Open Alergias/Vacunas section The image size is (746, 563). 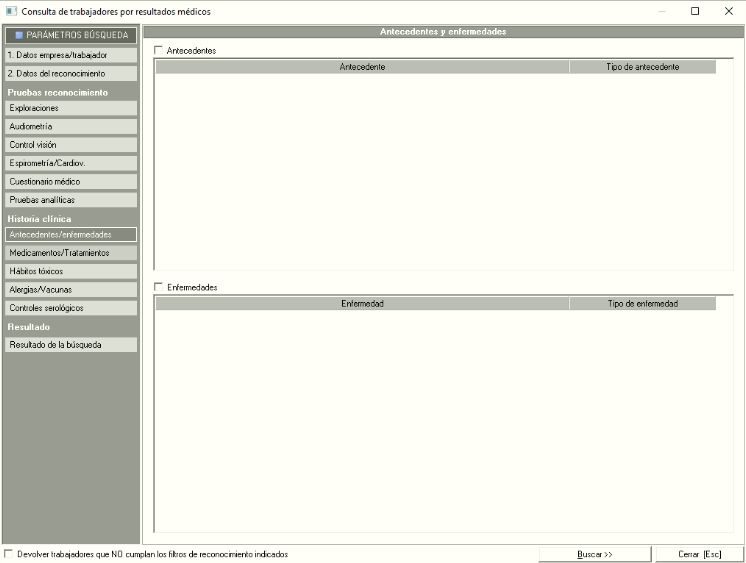[x=70, y=289]
